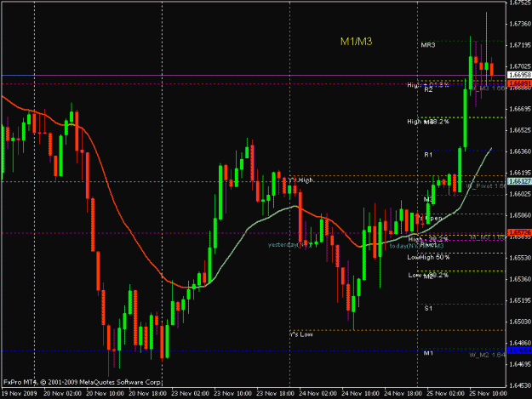This screenshot has width=532, height=399.
Task: Click the white 1.66958 price tag
Action: click(x=519, y=75)
